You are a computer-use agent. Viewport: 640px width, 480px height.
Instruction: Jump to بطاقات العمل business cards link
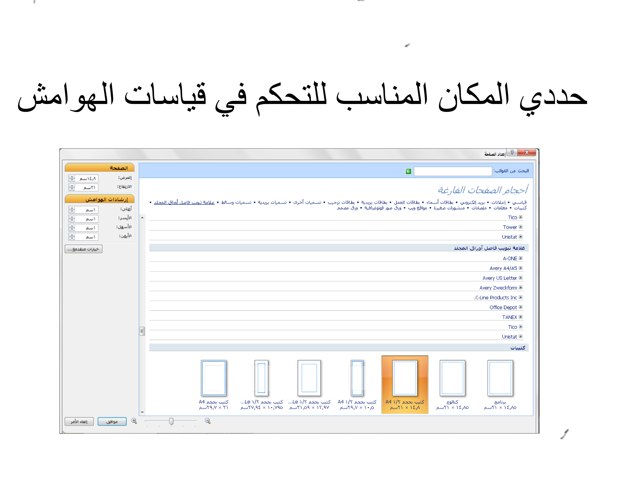405,202
